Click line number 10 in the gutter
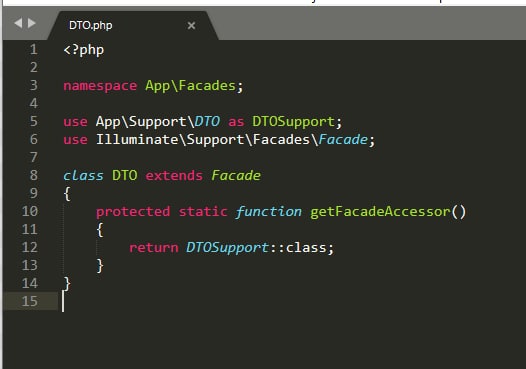The image size is (526, 369). (x=30, y=211)
